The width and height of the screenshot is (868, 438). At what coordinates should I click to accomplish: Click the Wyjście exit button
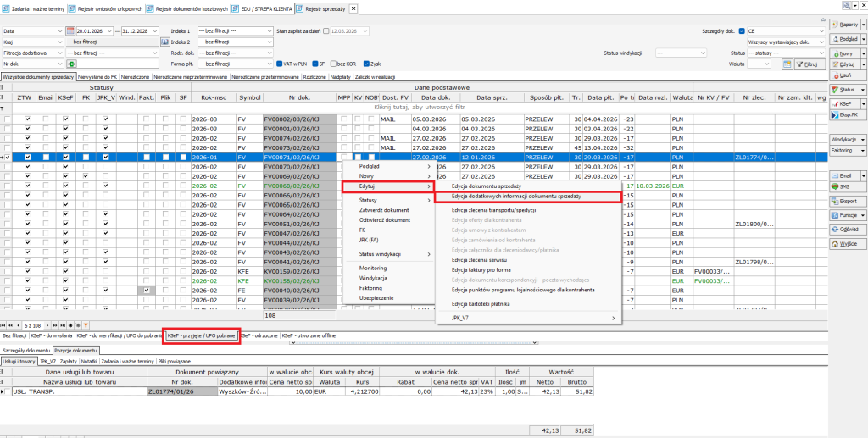pos(846,243)
